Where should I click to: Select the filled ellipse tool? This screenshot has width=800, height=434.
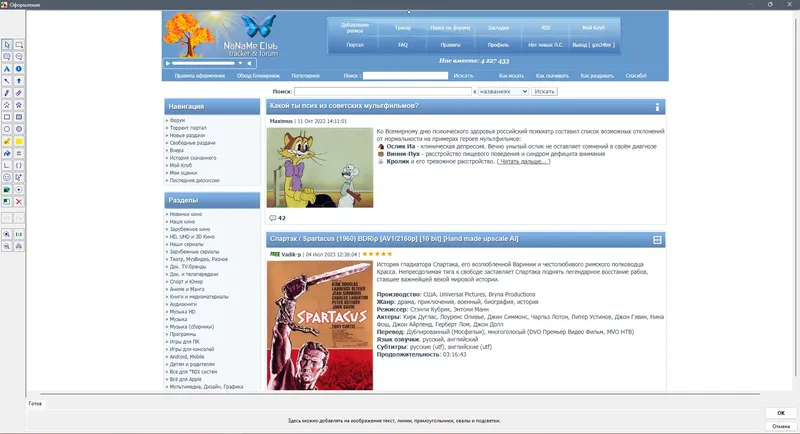tap(19, 129)
